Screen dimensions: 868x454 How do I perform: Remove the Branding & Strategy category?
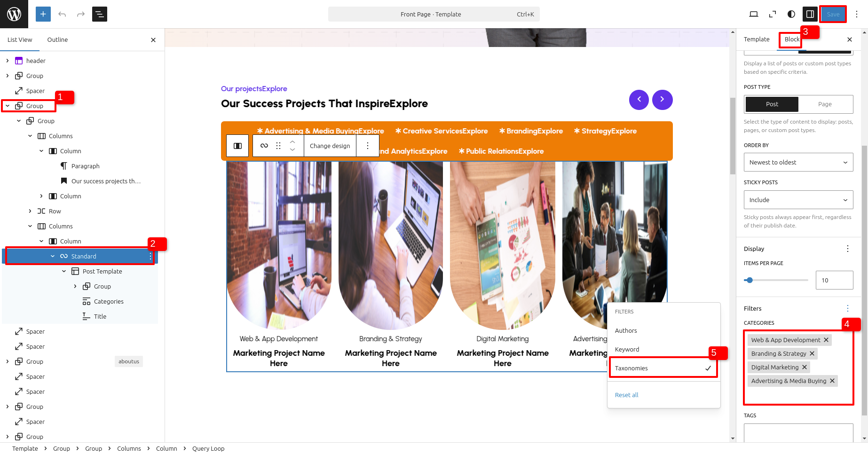812,353
